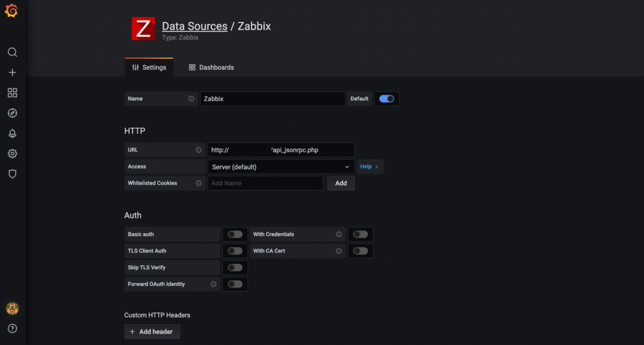Viewport: 644px width, 345px height.
Task: Open the Access Server (default) dropdown
Action: point(280,167)
